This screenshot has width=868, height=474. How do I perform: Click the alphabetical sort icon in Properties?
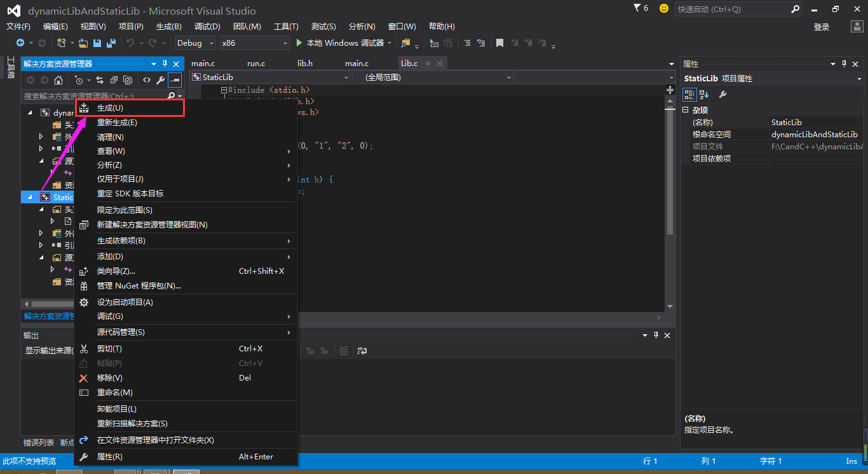[704, 95]
